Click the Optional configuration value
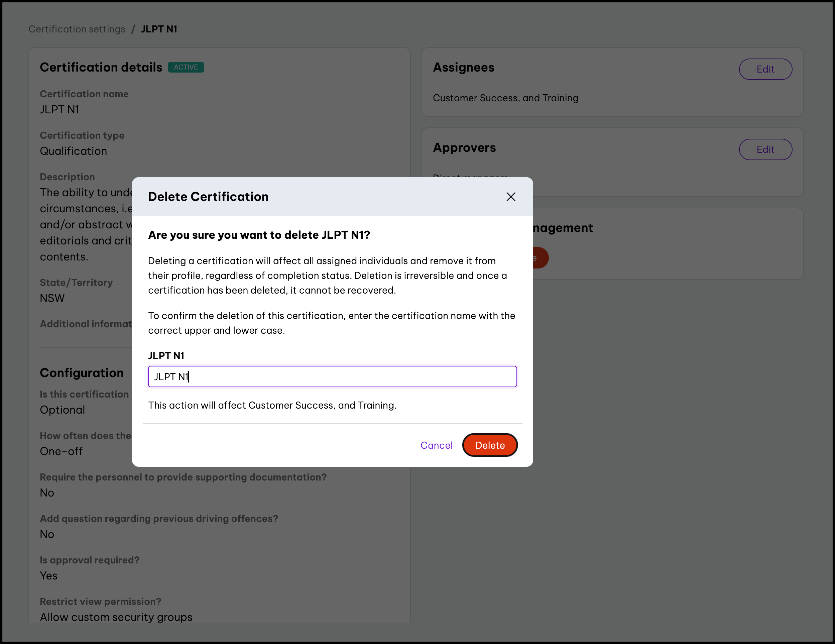Viewport: 835px width, 644px height. click(x=62, y=410)
